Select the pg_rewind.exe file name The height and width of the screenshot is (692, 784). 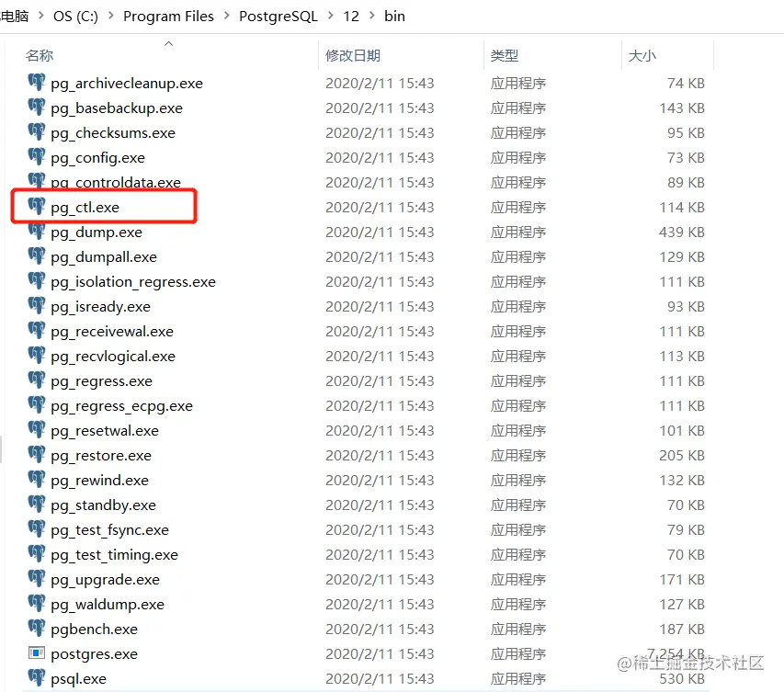point(99,481)
